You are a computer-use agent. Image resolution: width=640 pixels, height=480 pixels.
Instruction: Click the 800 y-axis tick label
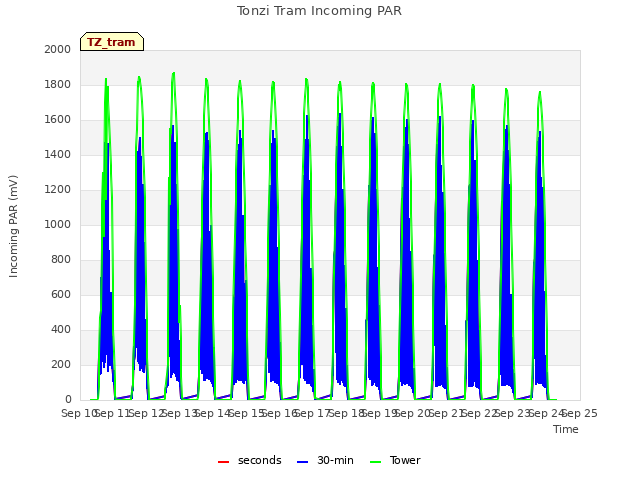[x=61, y=260]
